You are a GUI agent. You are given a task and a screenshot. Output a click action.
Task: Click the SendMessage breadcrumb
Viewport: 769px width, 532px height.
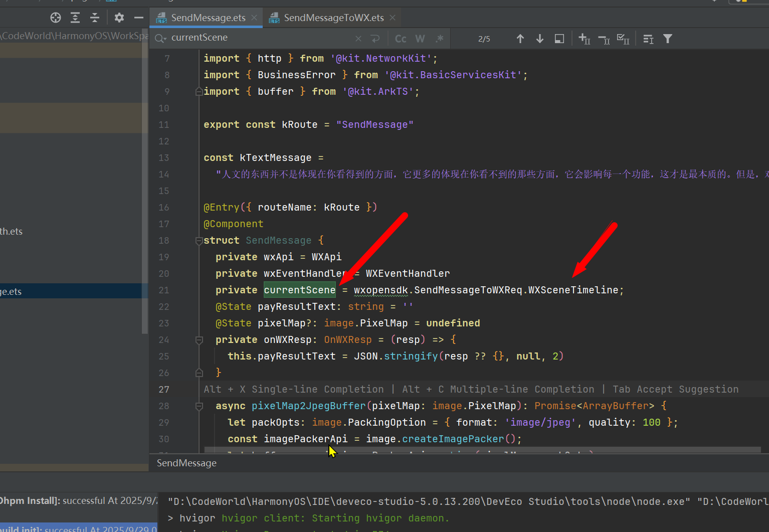click(x=186, y=463)
